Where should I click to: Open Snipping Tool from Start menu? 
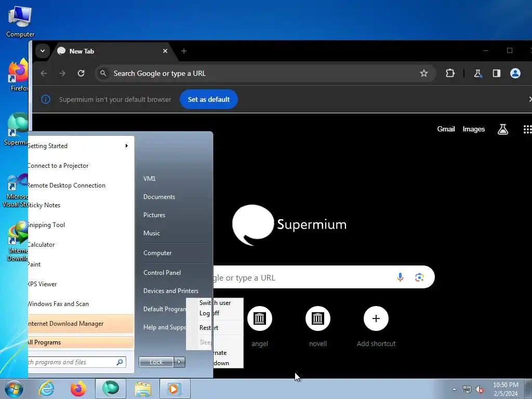click(81, 224)
